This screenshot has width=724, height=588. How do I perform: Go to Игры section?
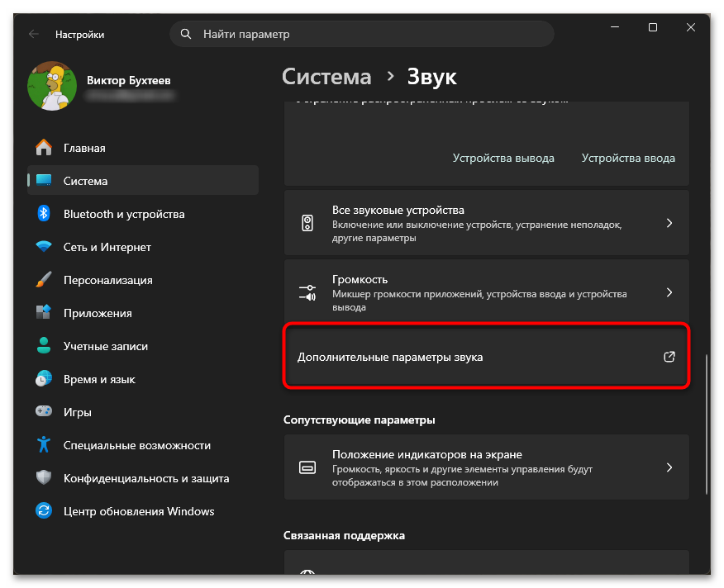(143, 412)
